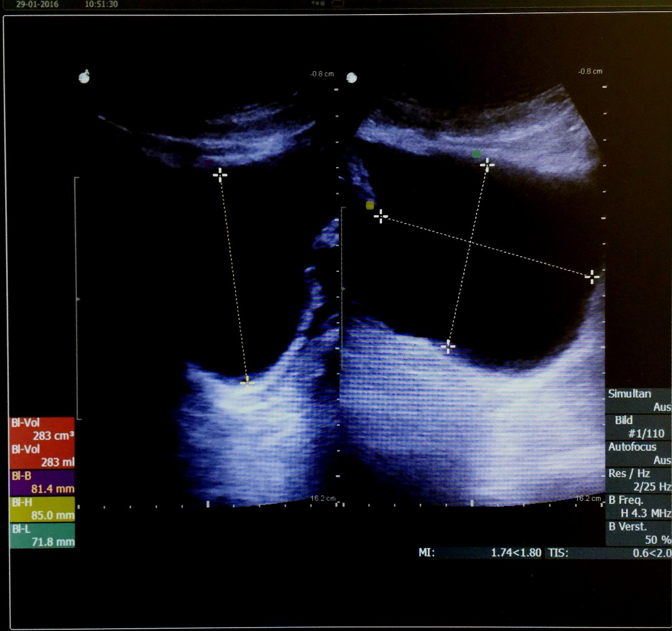Click the Bl-B 81.4 mm measurement

click(43, 482)
